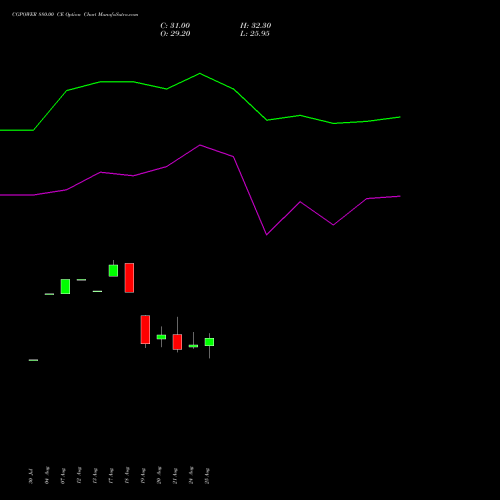Select the 20 Aug date label
This screenshot has height=500, width=500.
159,475
